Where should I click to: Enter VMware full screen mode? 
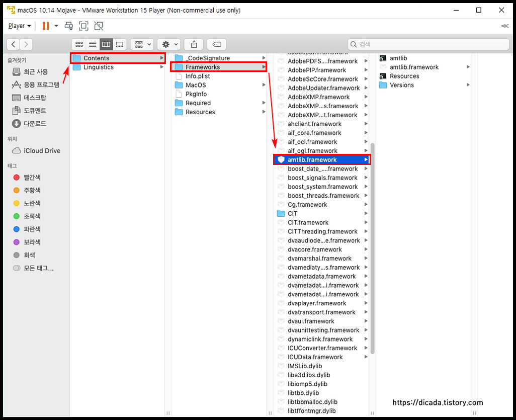pyautogui.click(x=83, y=26)
